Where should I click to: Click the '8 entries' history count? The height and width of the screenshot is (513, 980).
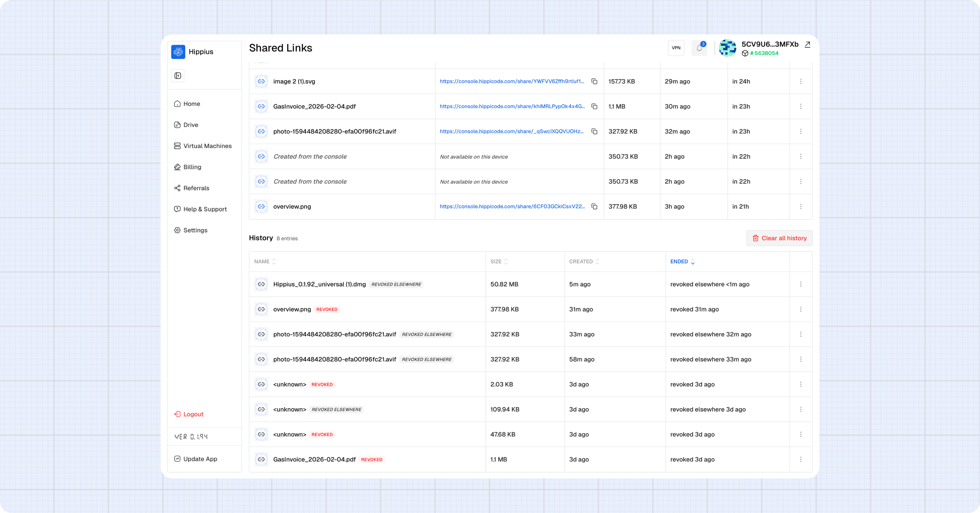tap(287, 239)
